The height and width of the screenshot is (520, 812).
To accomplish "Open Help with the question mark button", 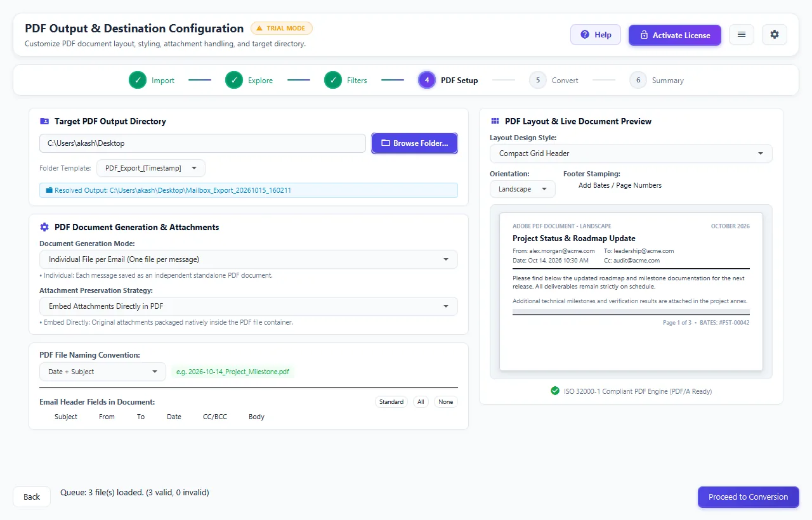I will 596,35.
